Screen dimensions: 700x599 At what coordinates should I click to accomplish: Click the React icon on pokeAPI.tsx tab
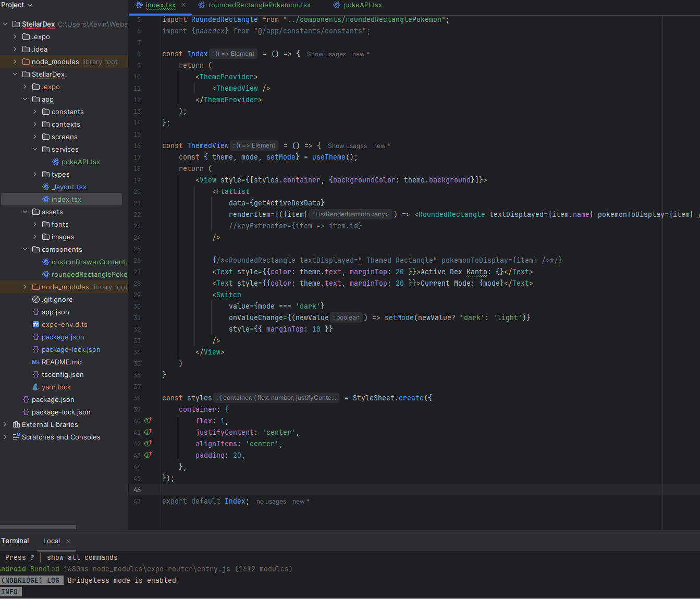coord(337,5)
